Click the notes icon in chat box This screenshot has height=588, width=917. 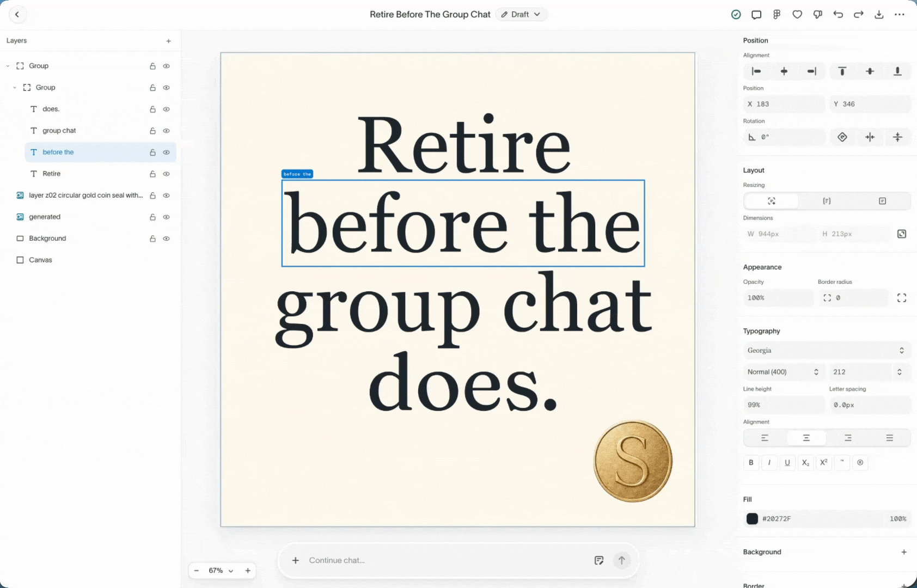tap(599, 560)
